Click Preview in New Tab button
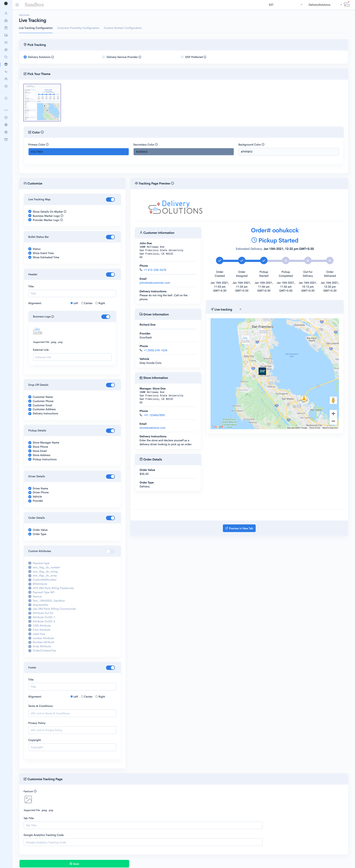Image resolution: width=355 pixels, height=868 pixels. [239, 528]
